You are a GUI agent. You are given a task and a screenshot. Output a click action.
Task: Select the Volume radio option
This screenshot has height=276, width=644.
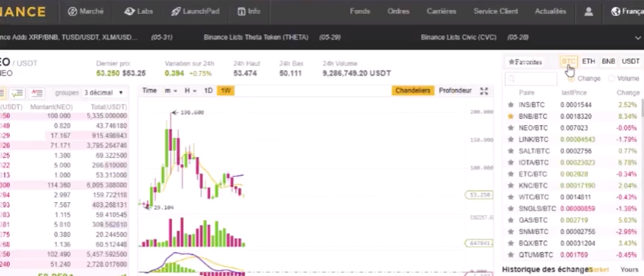(x=611, y=79)
